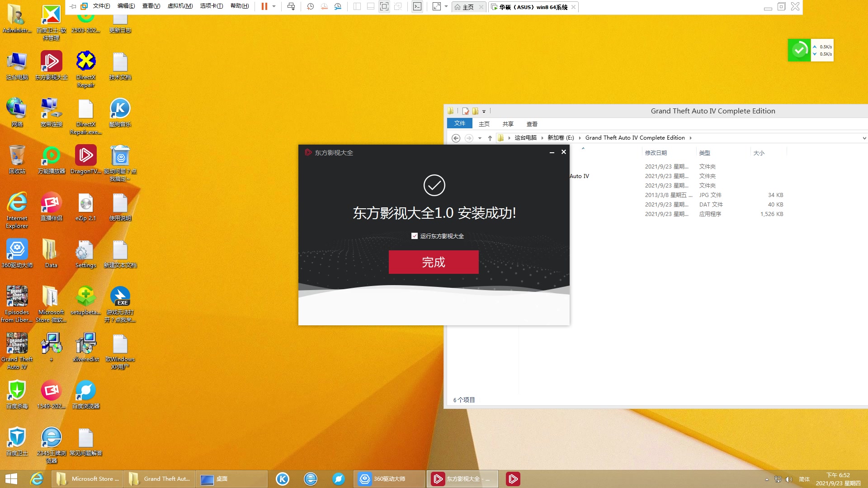Open 查看 tab in Explorer ribbon
The height and width of the screenshot is (488, 868).
(x=532, y=124)
